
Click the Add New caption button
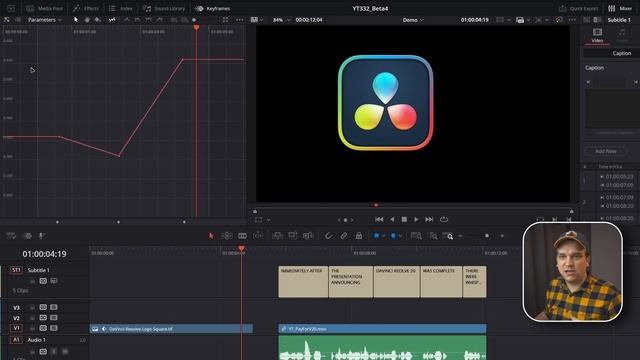(x=606, y=151)
